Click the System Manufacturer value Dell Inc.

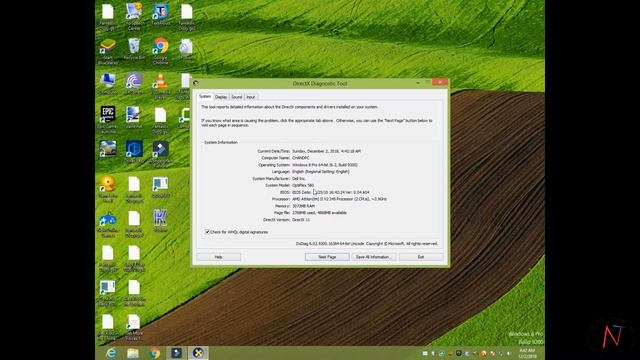pos(299,178)
